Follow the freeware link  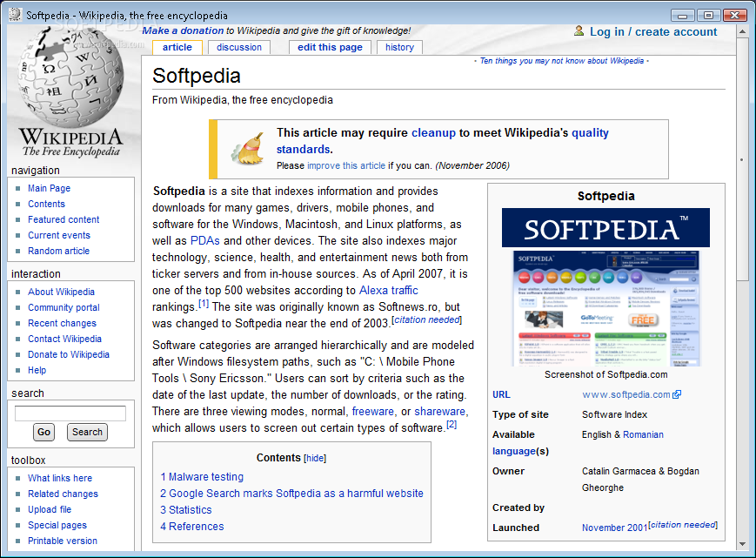tap(372, 412)
